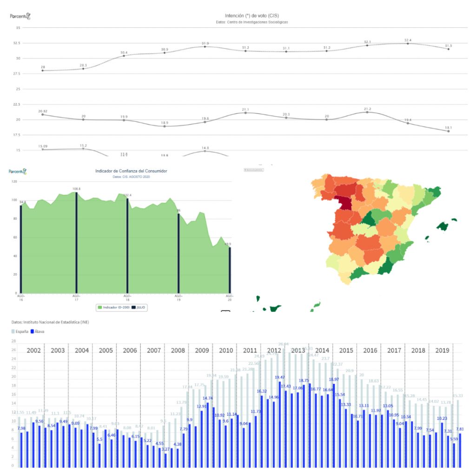Select the 31.9 data point on the dotted line
This screenshot has height=476, width=476.
tap(205, 46)
